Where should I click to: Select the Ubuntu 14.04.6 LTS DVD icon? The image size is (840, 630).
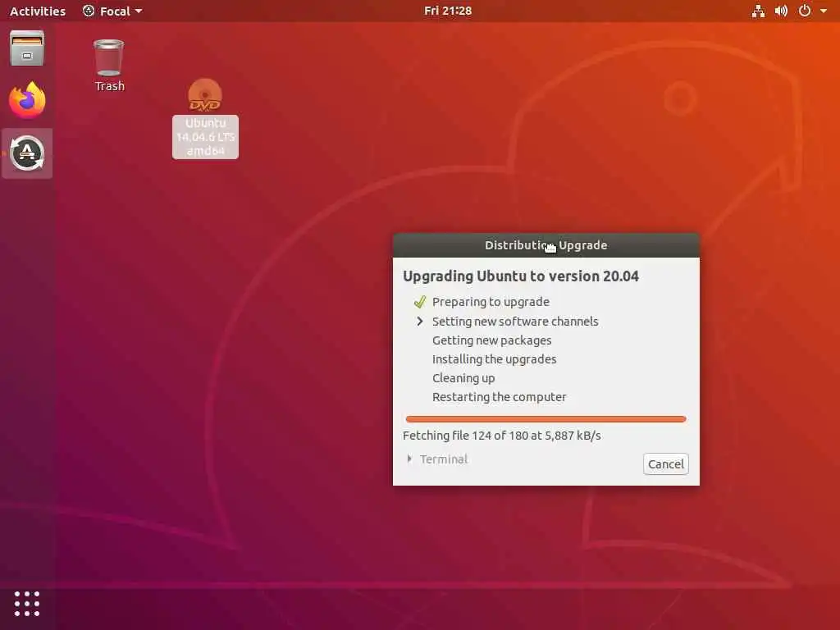[205, 118]
